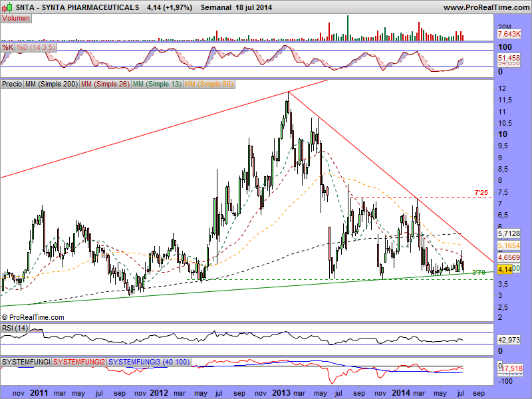Viewport: 532px width, 399px height.
Task: Click the 5,1654 moving average value
Action: coord(509,245)
